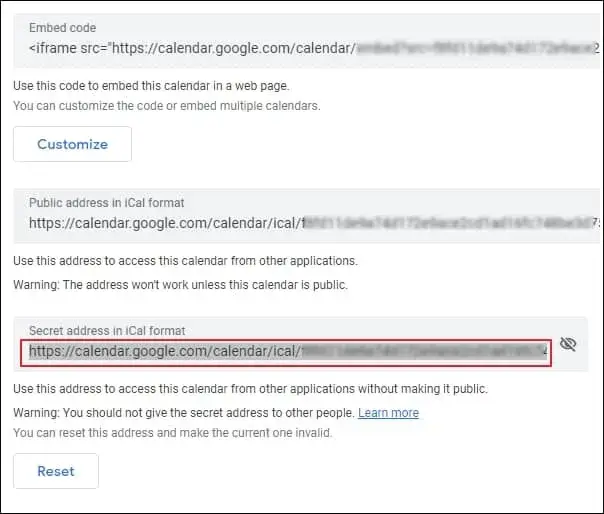Click the highlighted secret iCal address URL
Image resolution: width=604 pixels, height=514 pixels.
286,352
